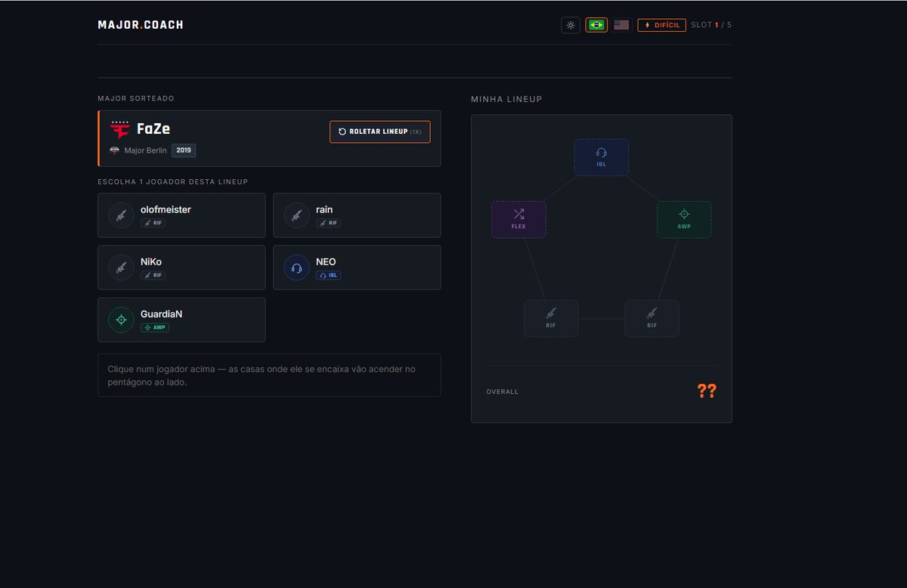Click the OVERALL label
The width and height of the screenshot is (907, 588).
pos(503,391)
